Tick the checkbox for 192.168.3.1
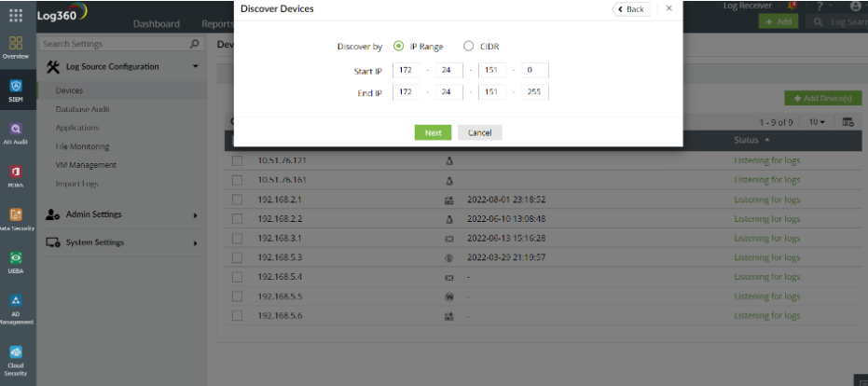 tap(237, 238)
